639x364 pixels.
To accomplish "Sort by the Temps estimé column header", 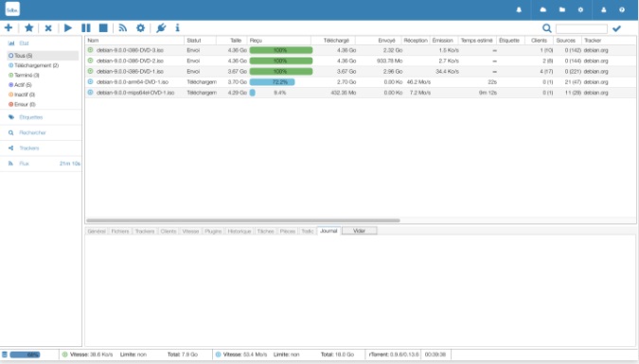I will pos(477,41).
